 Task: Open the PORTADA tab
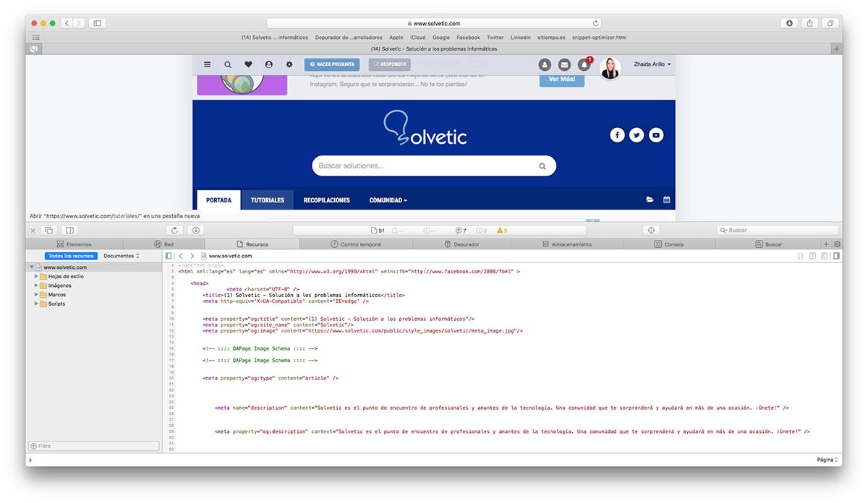coord(218,200)
